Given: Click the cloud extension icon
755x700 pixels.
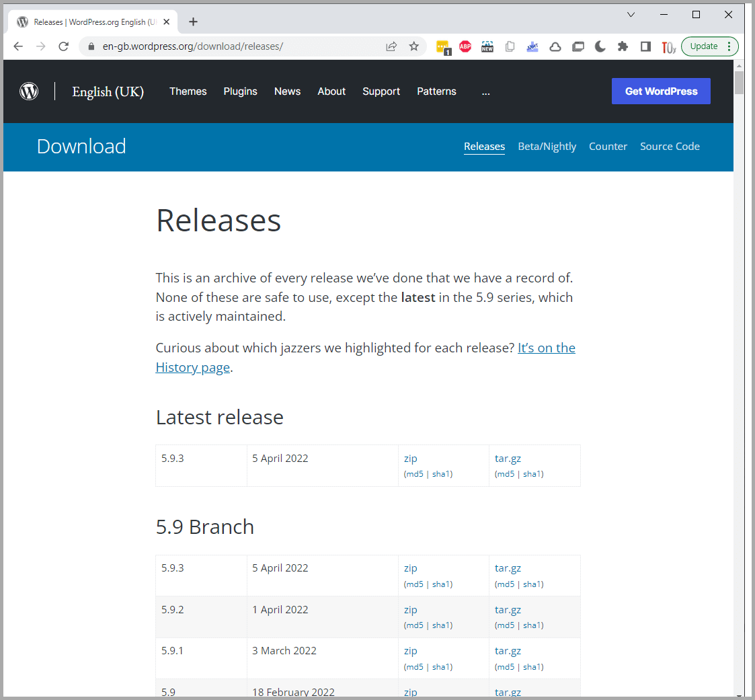Looking at the screenshot, I should [555, 46].
